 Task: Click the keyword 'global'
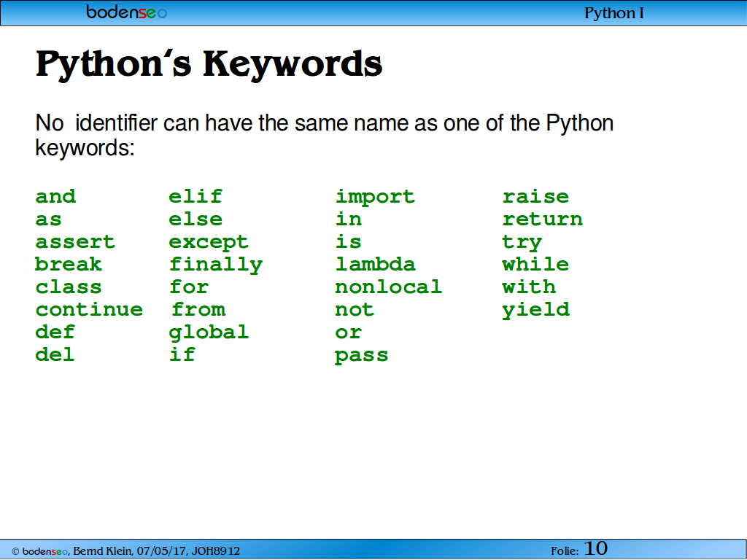(x=209, y=332)
